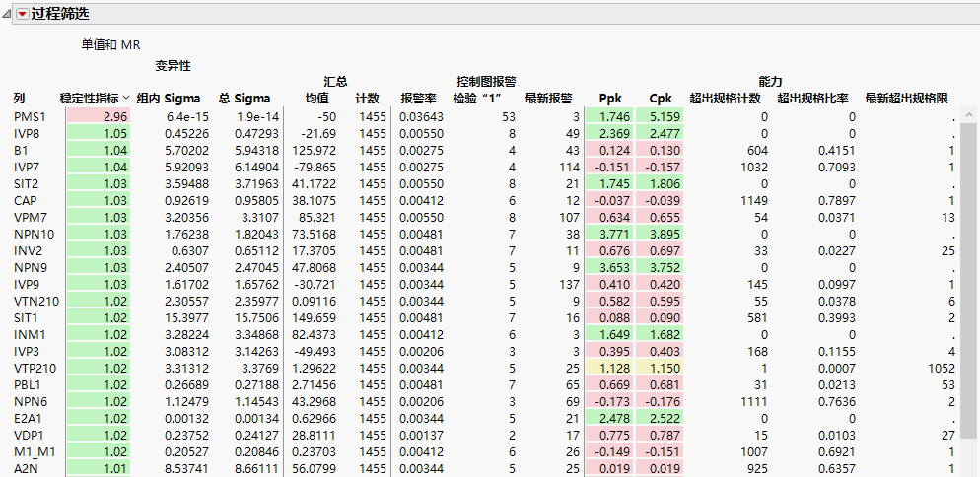
Task: Click the 超出规格计数 column header
Action: click(x=725, y=99)
